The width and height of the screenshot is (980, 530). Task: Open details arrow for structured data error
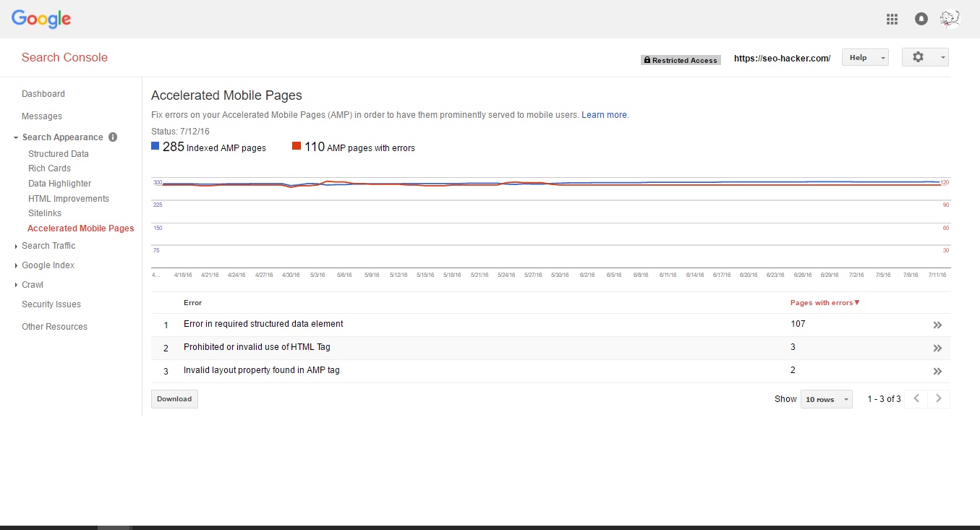click(x=937, y=325)
